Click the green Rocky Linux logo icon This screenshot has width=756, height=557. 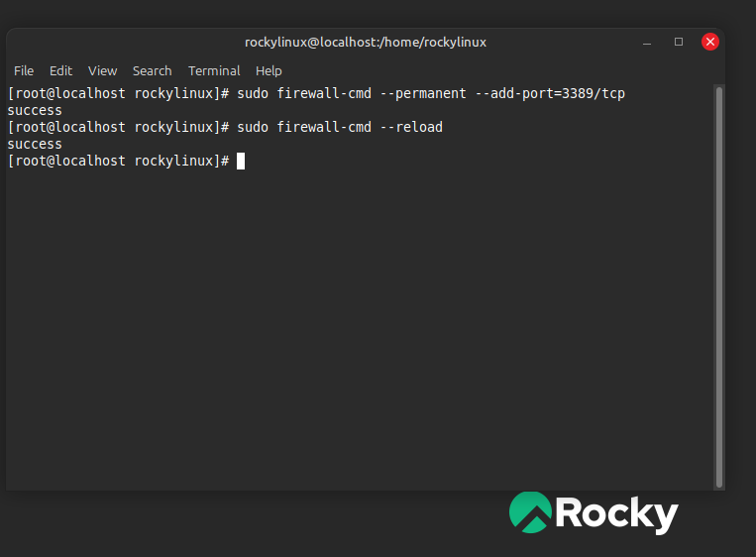pos(530,512)
